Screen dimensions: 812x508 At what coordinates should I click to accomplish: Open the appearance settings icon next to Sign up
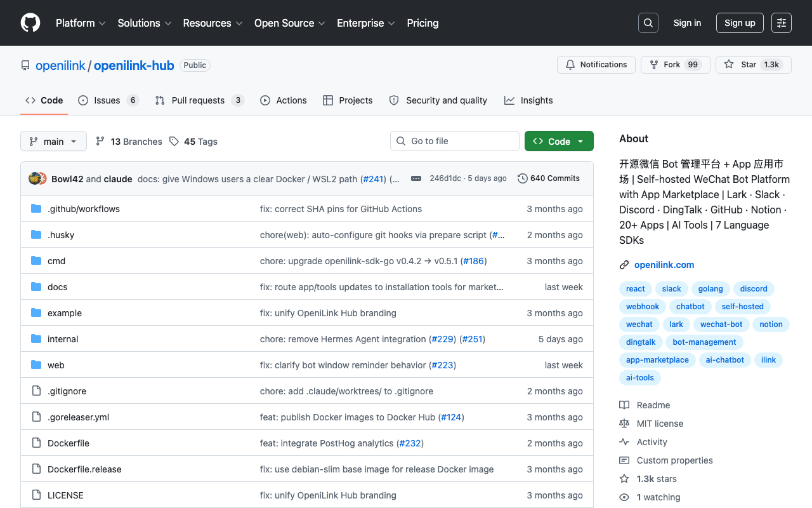tap(782, 23)
